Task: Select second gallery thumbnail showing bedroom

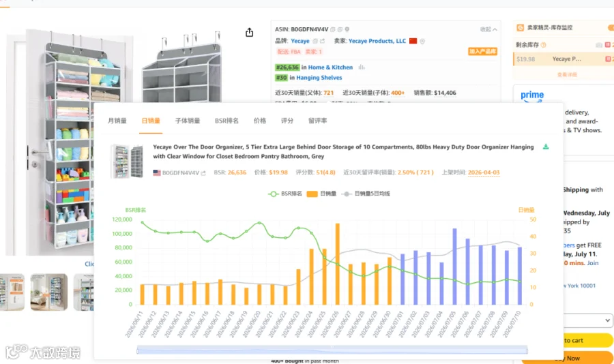Action: coord(49,292)
